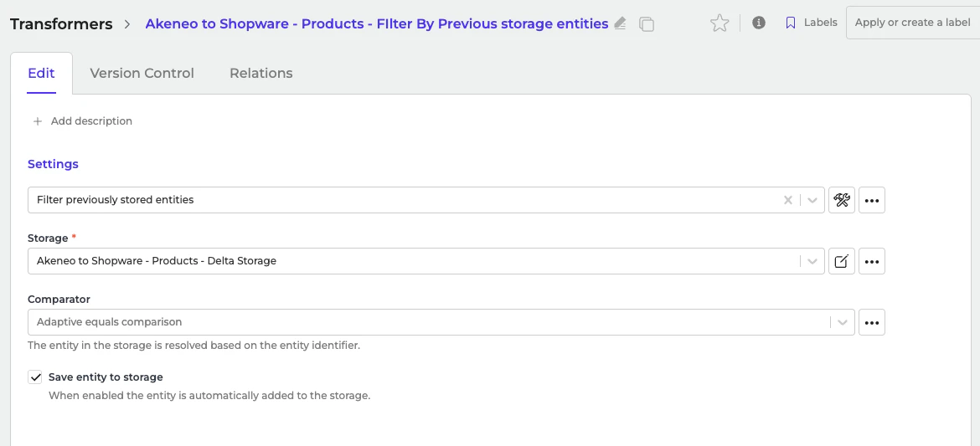Open the edit icon next to Storage
Image resolution: width=980 pixels, height=446 pixels.
tap(842, 261)
